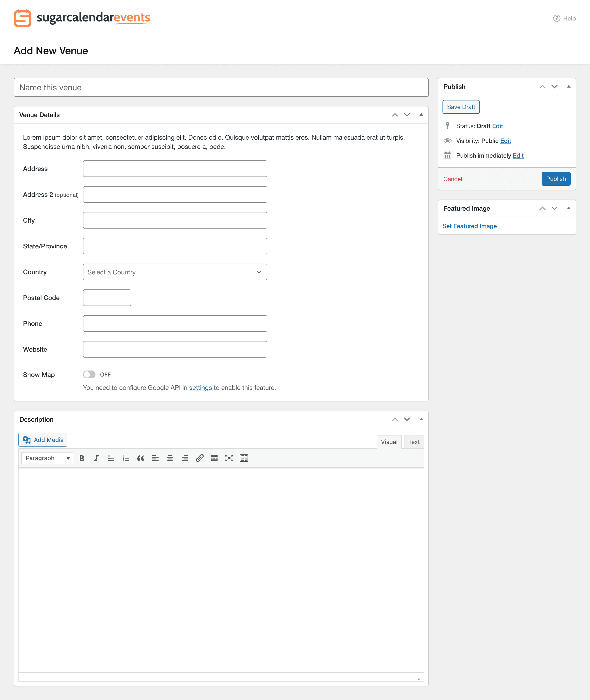The height and width of the screenshot is (700, 590).
Task: Switch to the Text editor tab
Action: point(414,442)
